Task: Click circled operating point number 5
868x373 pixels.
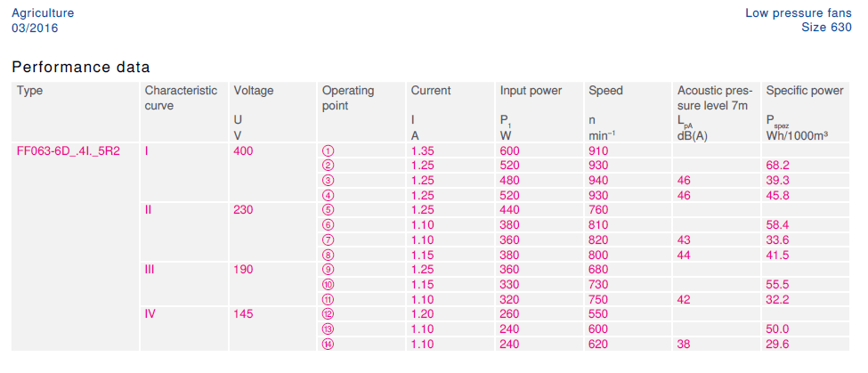Action: [x=328, y=211]
